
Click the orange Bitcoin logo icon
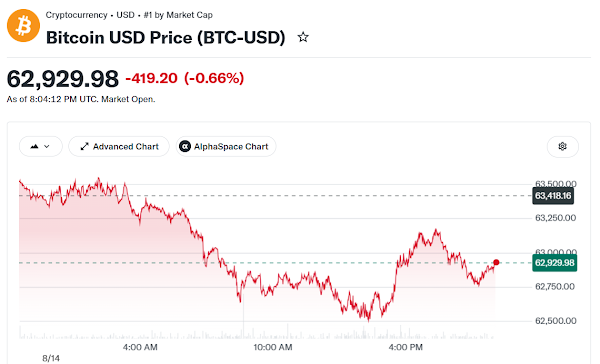click(23, 26)
